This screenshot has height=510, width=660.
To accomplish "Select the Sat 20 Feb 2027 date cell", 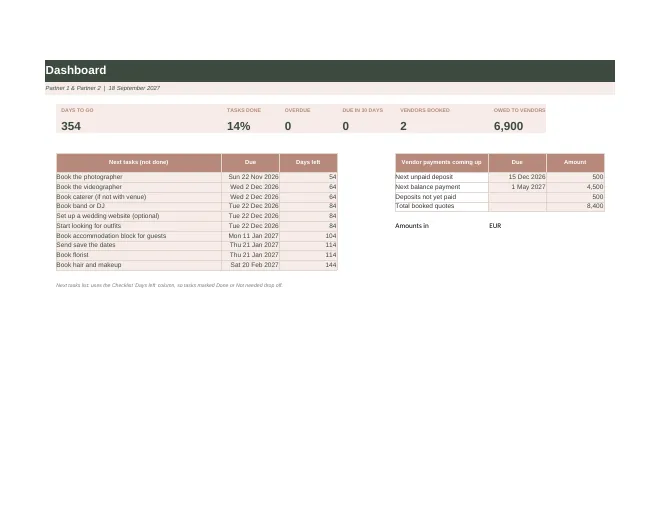I will click(250, 265).
